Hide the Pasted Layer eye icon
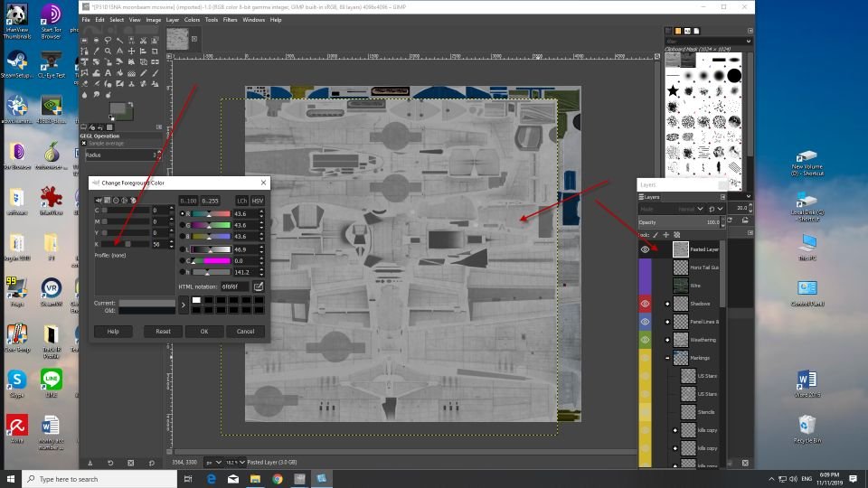Screen dimensions: 868x488 click(x=645, y=249)
